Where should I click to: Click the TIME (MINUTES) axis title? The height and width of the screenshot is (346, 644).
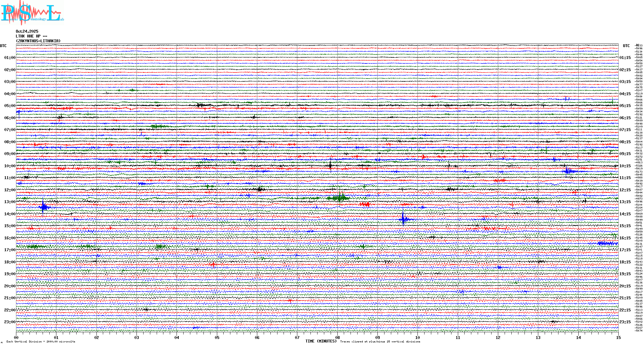coord(321,341)
